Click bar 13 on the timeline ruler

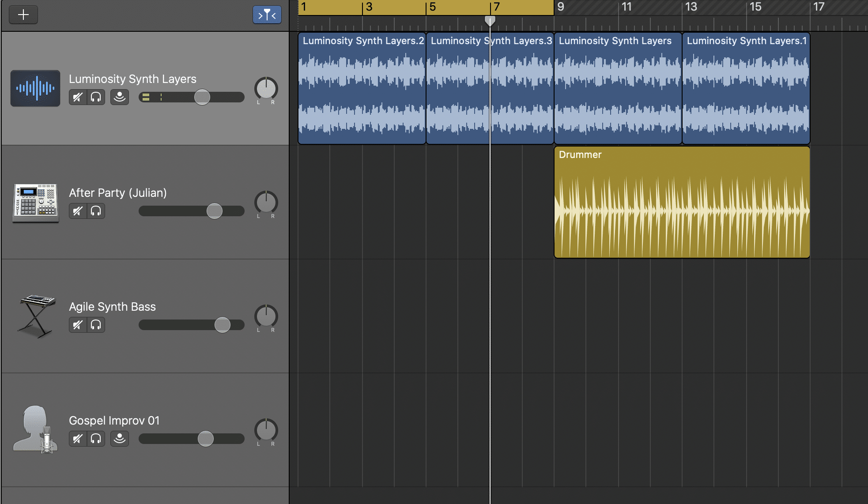pyautogui.click(x=691, y=7)
